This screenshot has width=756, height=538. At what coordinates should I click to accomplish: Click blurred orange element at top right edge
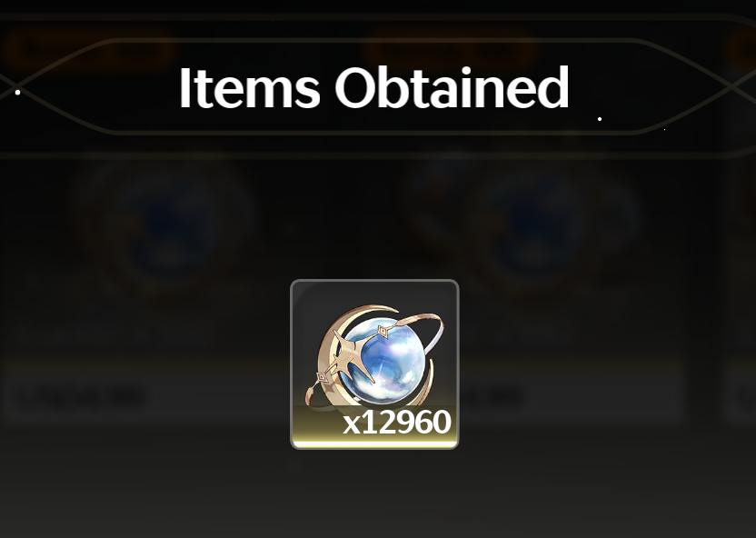(742, 50)
